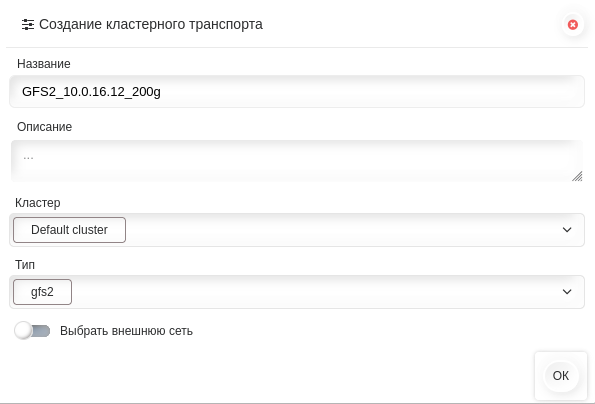
Task: Click the gfs2 type tag
Action: pyautogui.click(x=42, y=292)
